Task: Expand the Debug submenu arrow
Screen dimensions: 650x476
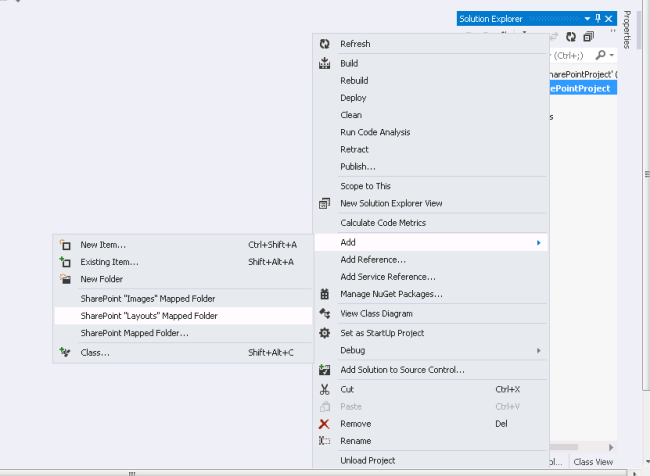Action: click(538, 350)
